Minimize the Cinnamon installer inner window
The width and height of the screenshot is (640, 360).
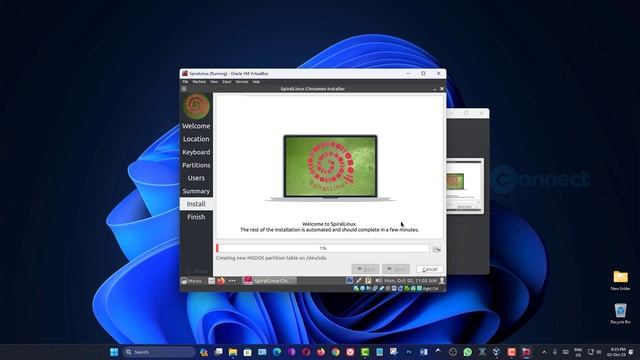434,89
